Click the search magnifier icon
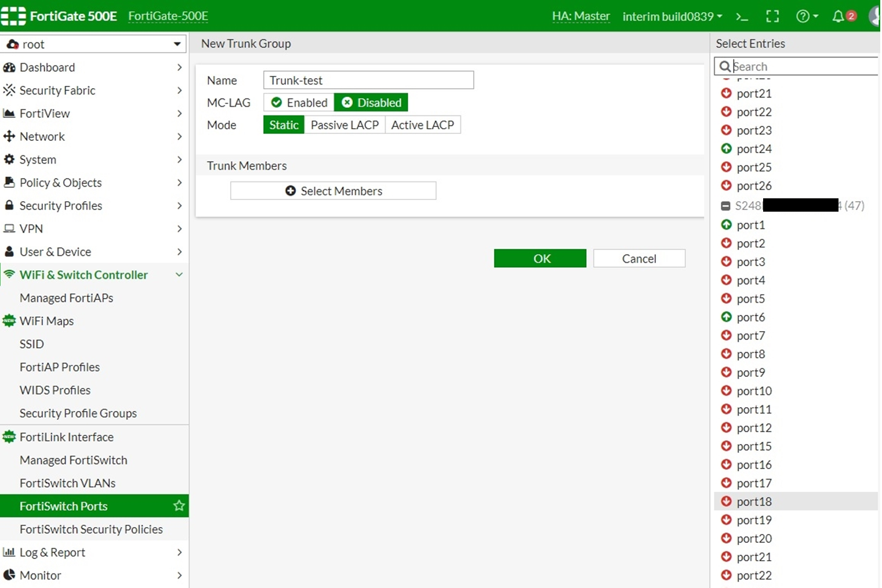Image resolution: width=882 pixels, height=588 pixels. (724, 67)
